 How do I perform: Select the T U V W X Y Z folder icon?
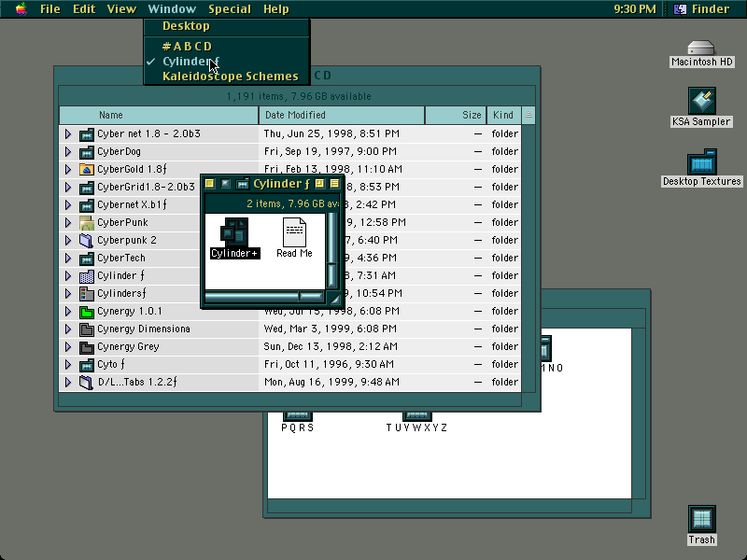(416, 414)
